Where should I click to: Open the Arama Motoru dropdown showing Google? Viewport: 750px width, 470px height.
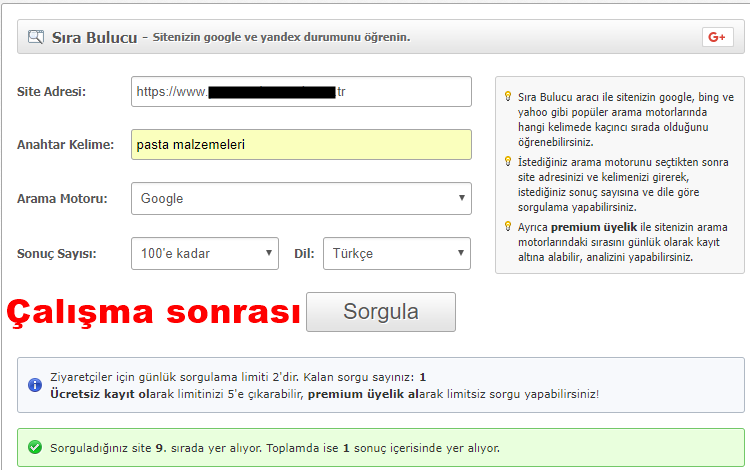coord(300,198)
